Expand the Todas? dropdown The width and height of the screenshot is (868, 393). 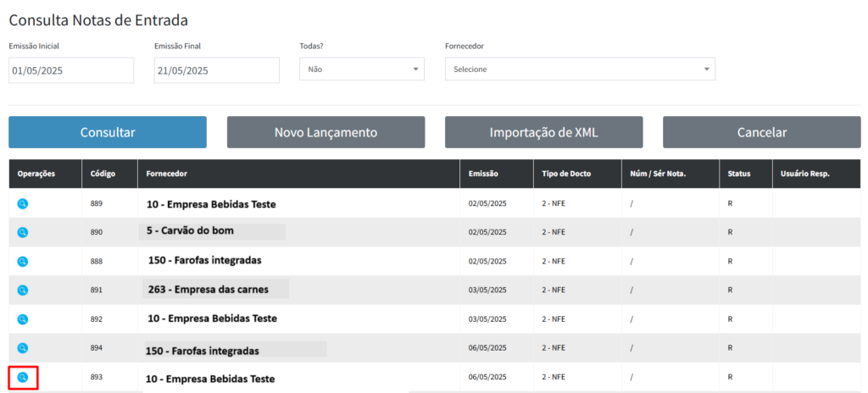[362, 69]
